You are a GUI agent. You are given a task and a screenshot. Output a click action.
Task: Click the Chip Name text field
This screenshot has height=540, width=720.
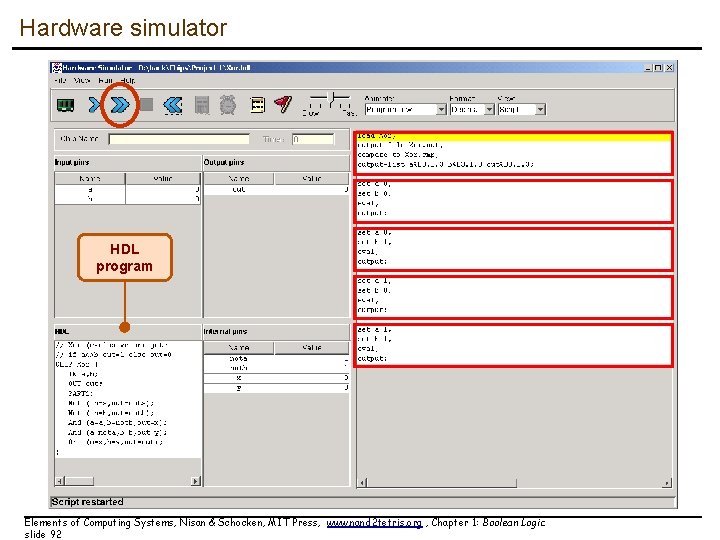tap(179, 139)
